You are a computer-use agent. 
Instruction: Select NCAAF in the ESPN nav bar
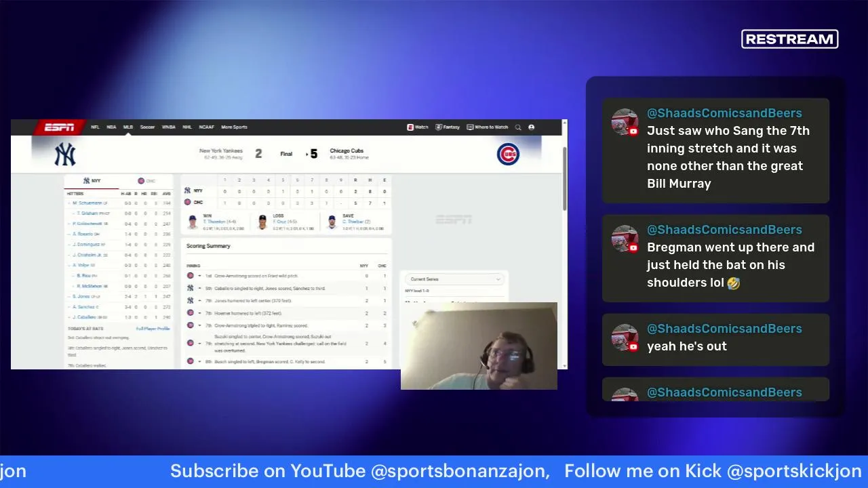206,127
